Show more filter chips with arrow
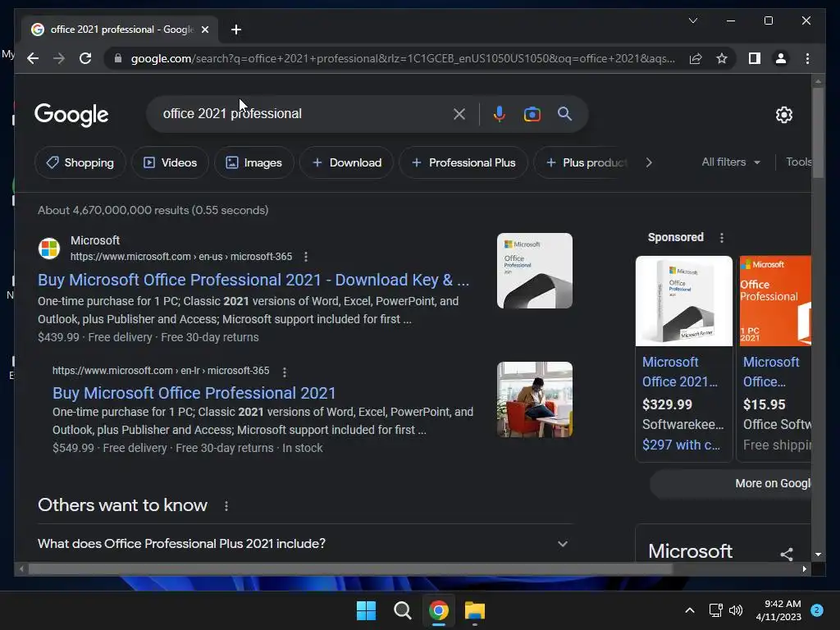The image size is (840, 630). pos(649,162)
